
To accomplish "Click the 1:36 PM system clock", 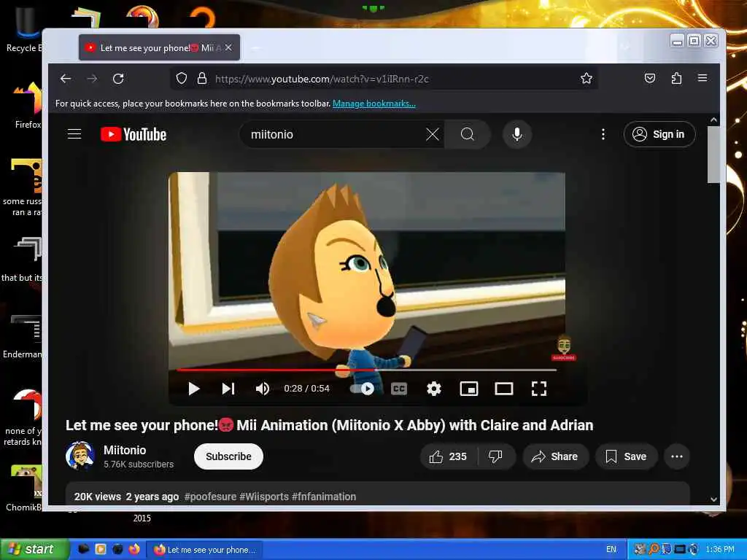I will point(720,550).
